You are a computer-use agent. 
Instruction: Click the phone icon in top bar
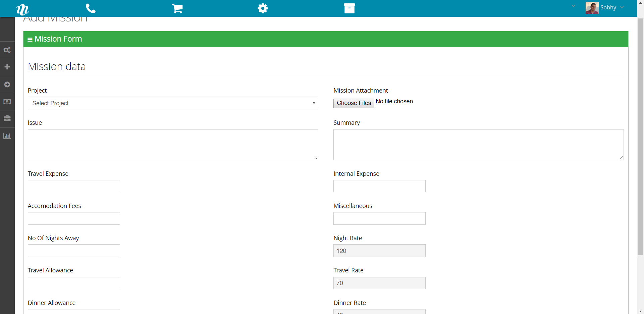click(91, 8)
